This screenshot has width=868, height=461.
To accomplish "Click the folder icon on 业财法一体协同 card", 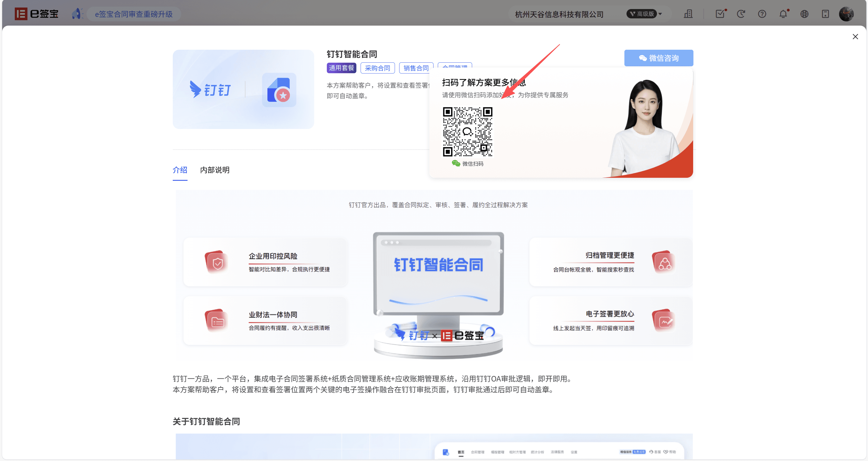I will click(216, 321).
